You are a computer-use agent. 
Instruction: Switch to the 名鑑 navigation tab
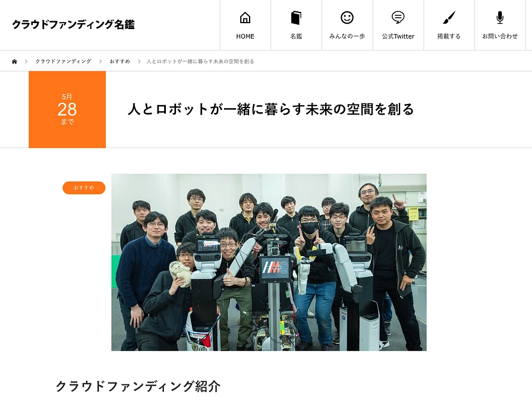(x=295, y=25)
